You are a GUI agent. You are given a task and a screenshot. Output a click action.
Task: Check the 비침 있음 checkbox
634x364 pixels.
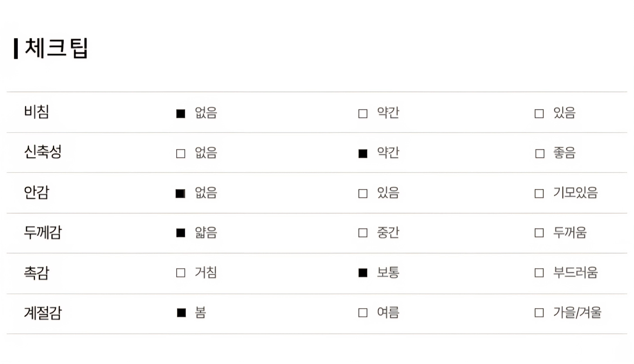tap(539, 114)
